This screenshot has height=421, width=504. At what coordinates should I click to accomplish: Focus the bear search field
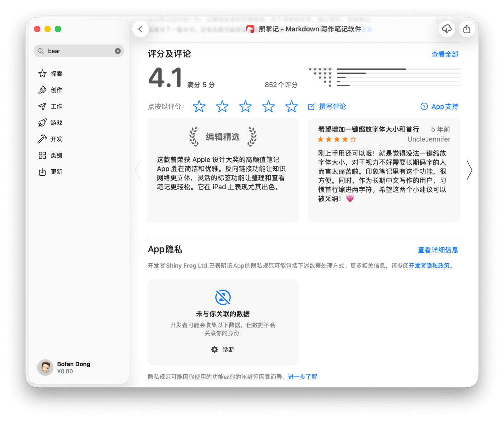pyautogui.click(x=79, y=51)
